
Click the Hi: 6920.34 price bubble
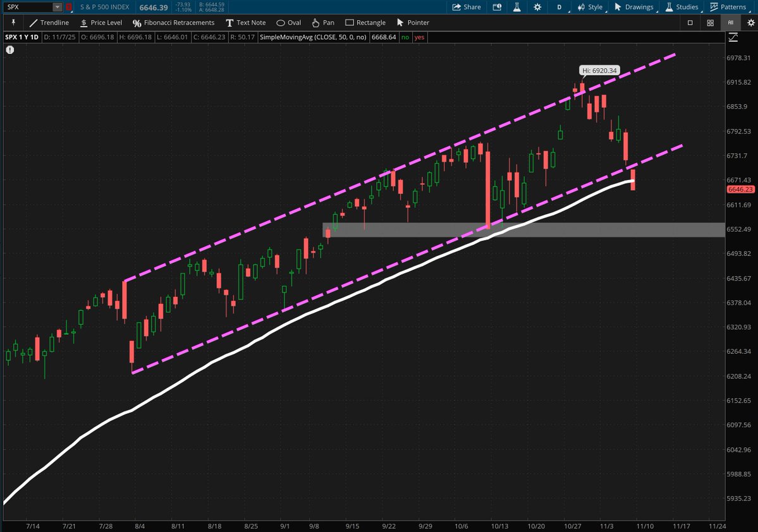598,70
